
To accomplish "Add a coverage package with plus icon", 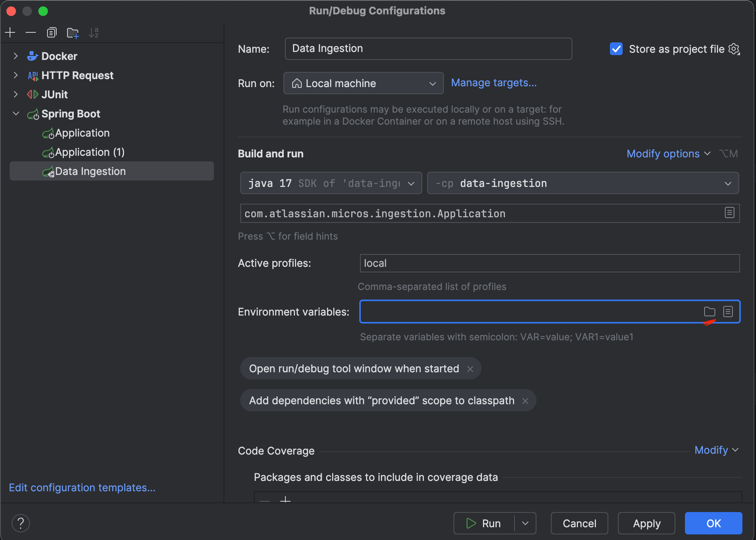I will pos(285,499).
